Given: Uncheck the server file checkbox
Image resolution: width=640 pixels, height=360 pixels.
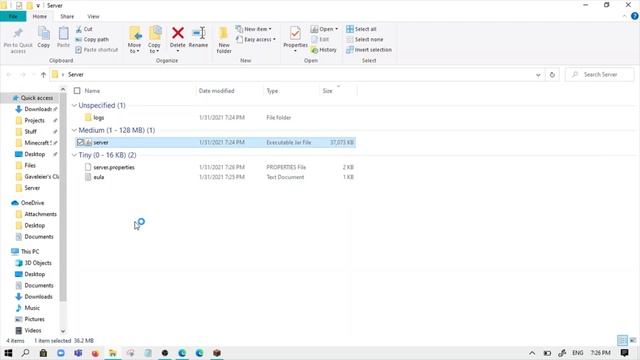Looking at the screenshot, I should [x=80, y=142].
